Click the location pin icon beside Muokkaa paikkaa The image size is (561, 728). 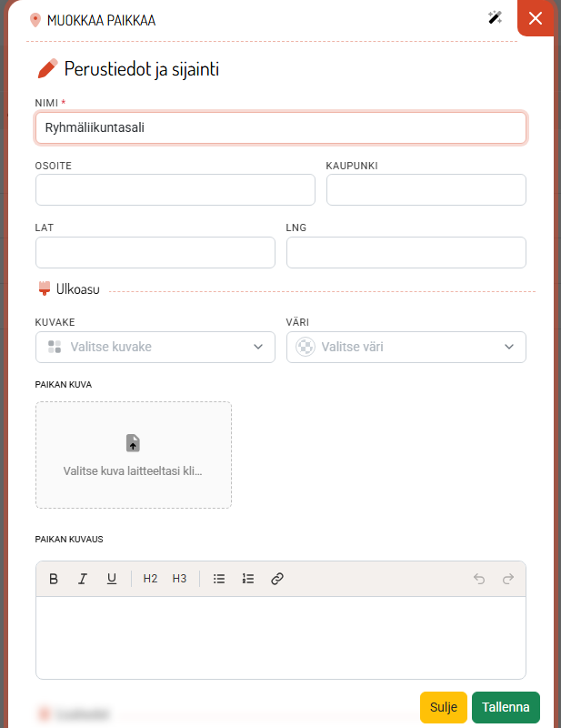click(35, 20)
